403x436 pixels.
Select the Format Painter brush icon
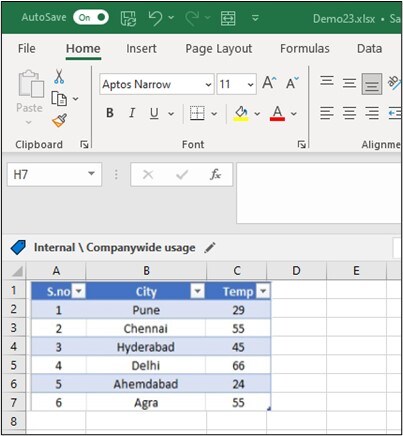pos(59,121)
